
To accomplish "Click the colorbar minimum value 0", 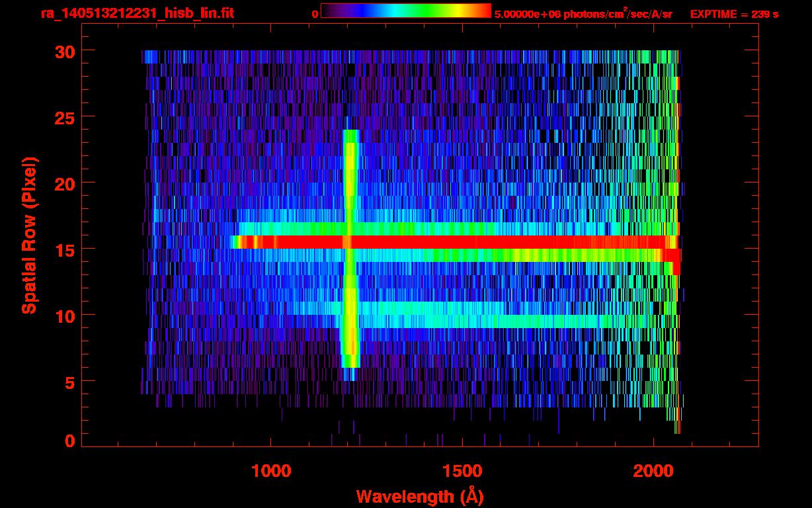I will pyautogui.click(x=315, y=14).
